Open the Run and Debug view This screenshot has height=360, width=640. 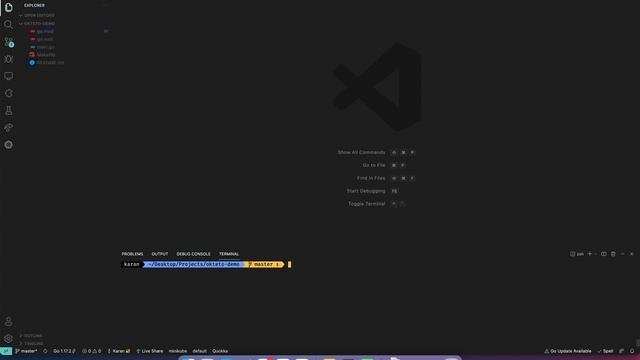8,59
